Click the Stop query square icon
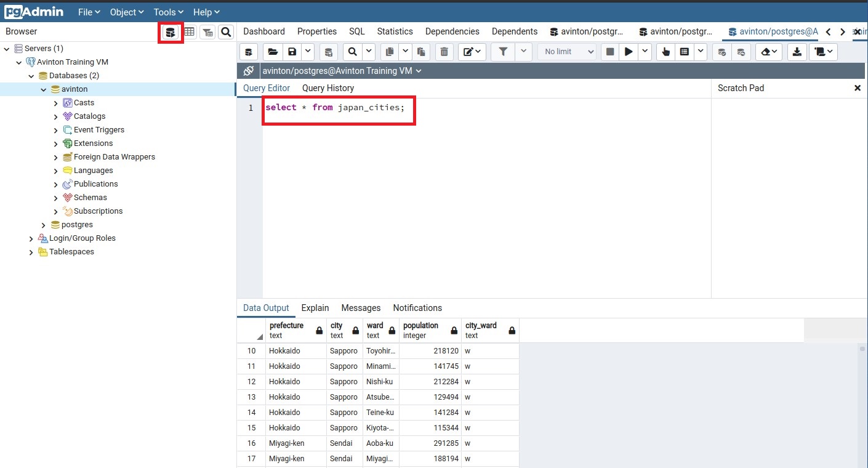 (x=610, y=52)
